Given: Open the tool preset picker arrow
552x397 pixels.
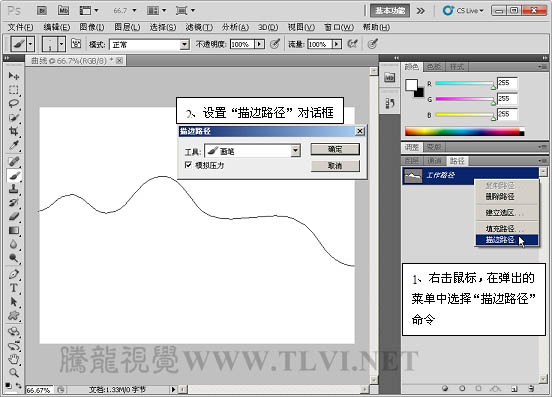Looking at the screenshot, I should point(31,44).
